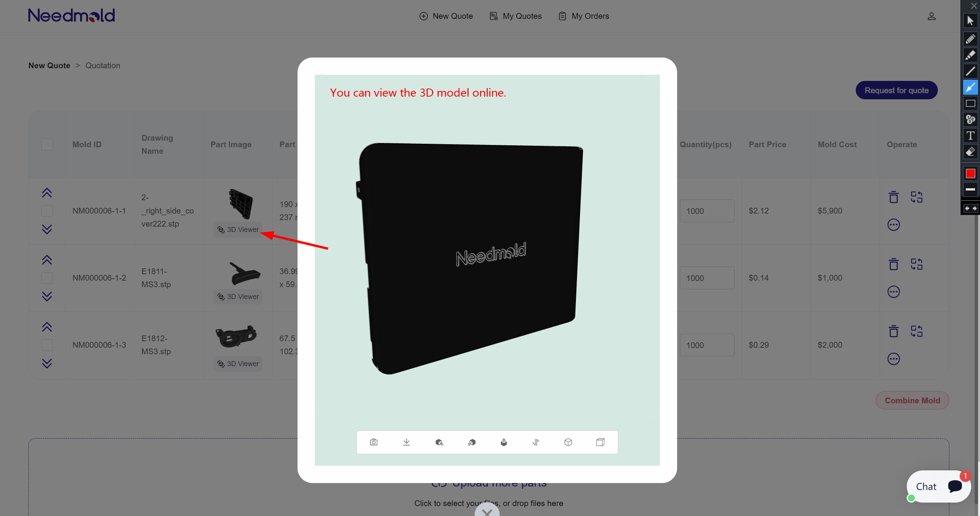
Task: Choose the red color swatch in annotation toolbar
Action: point(970,174)
